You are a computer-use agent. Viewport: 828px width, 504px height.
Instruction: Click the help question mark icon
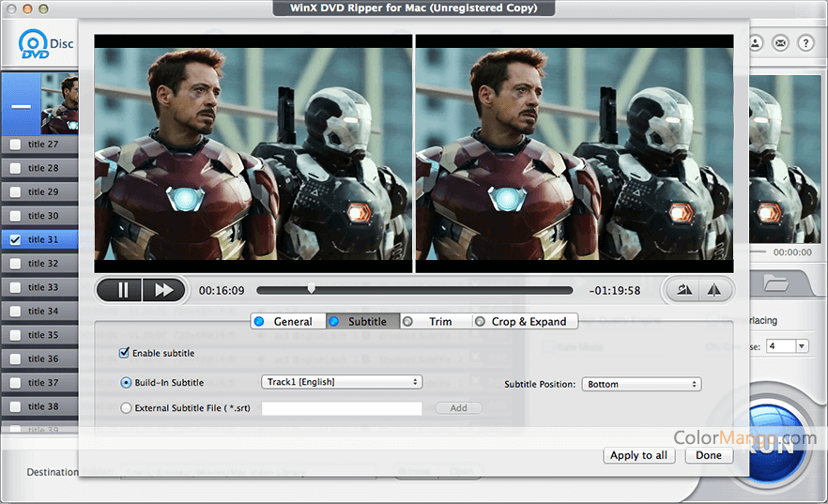point(805,43)
